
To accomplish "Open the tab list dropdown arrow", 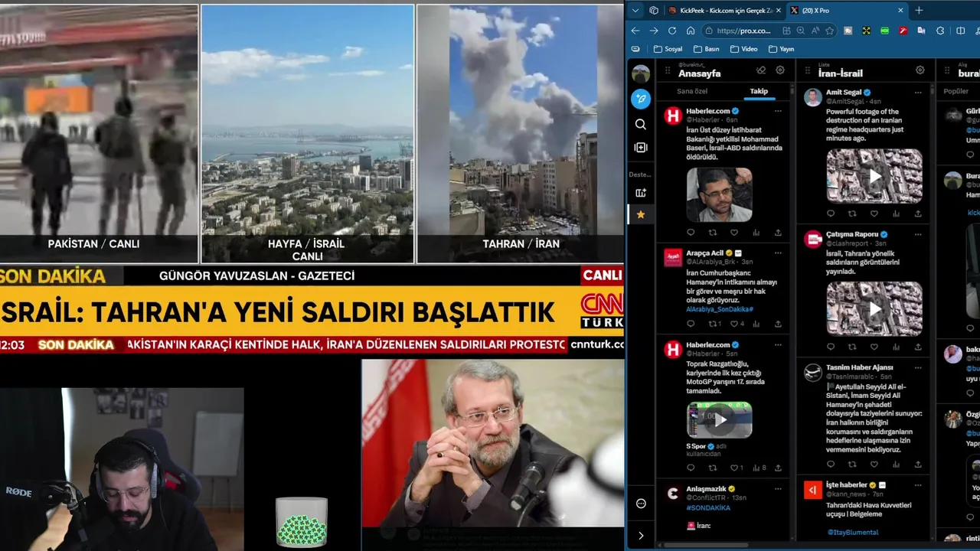I will [x=635, y=10].
